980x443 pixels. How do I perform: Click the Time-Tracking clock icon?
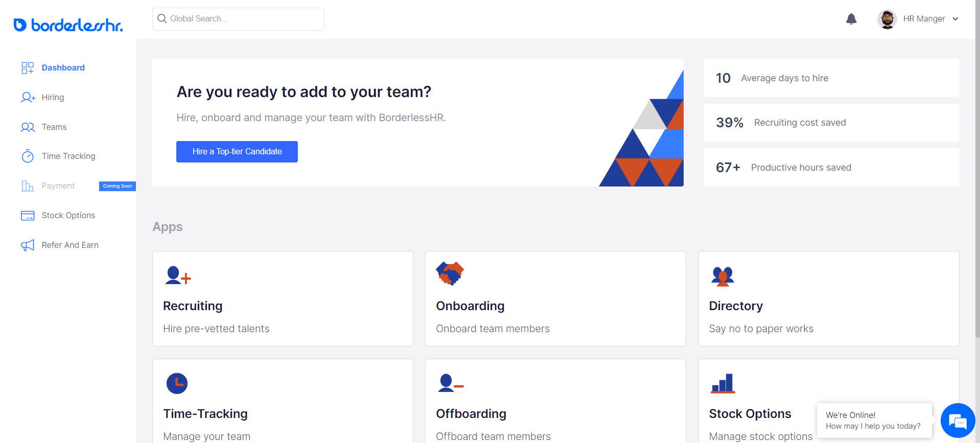(x=177, y=383)
